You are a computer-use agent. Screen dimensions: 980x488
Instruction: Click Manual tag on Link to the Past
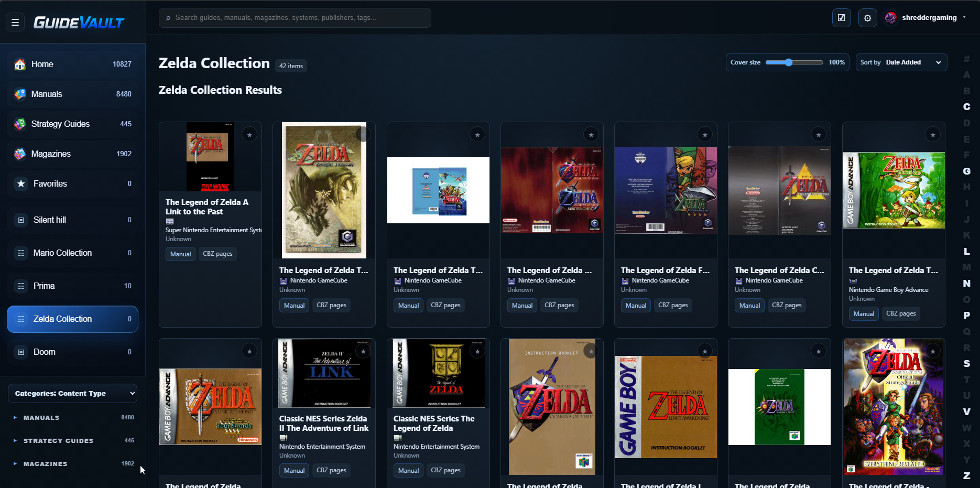(x=180, y=254)
